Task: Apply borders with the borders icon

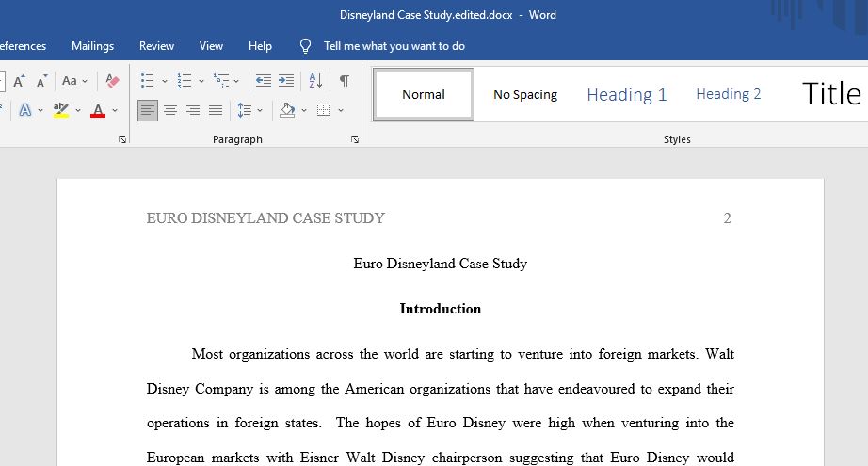Action: 323,110
